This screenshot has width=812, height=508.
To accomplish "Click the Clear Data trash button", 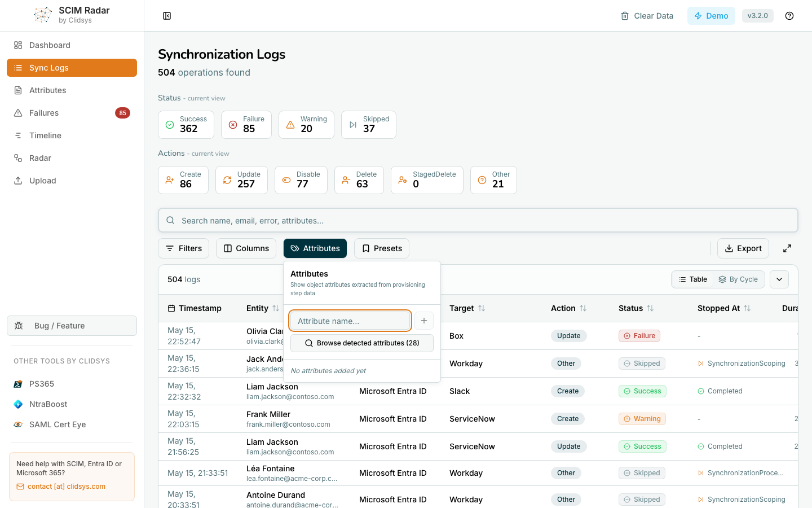I will coord(647,16).
